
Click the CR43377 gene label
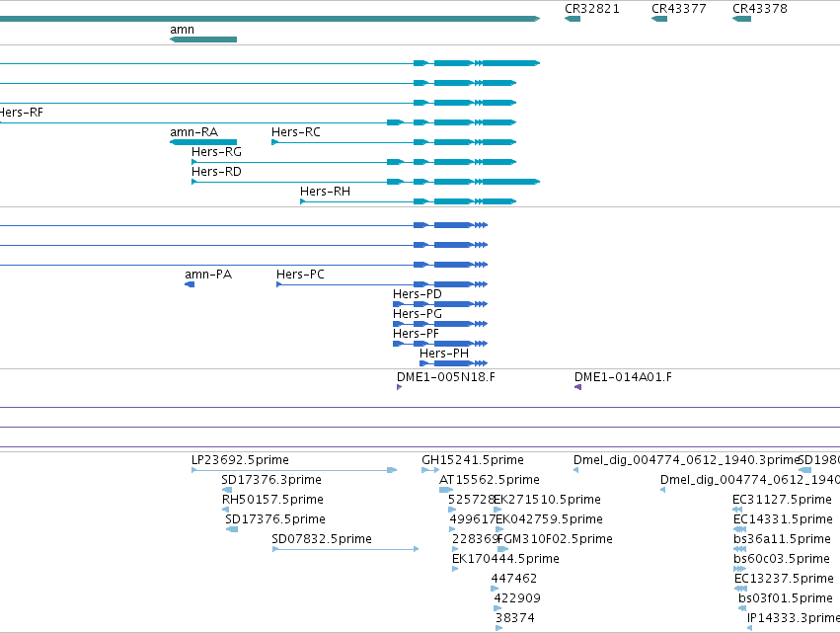point(678,9)
